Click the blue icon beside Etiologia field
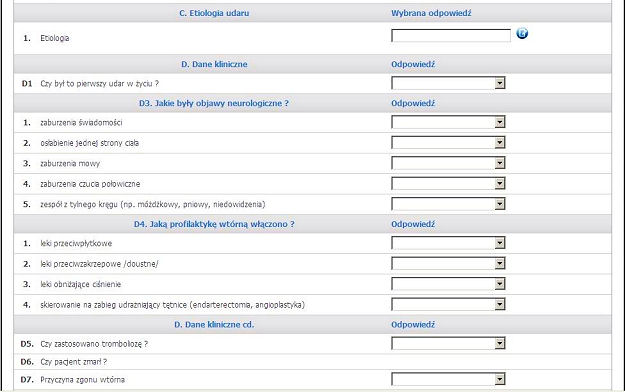Screen dimensions: 625x392 [x=522, y=33]
